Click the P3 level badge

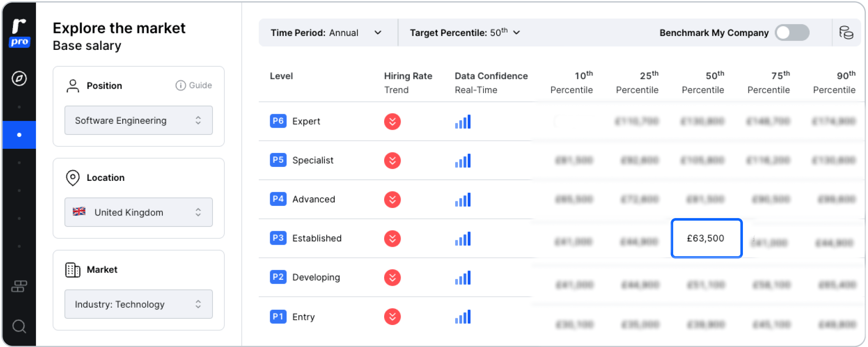point(278,238)
